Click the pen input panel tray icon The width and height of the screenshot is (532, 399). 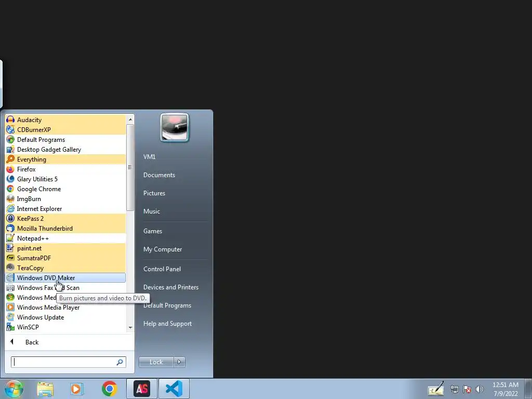tap(436, 389)
